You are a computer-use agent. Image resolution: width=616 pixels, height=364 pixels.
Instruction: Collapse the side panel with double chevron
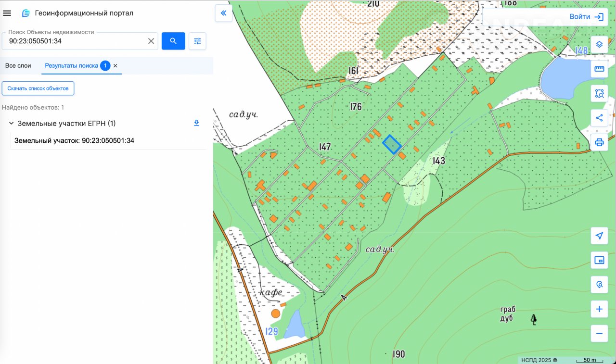pos(223,13)
